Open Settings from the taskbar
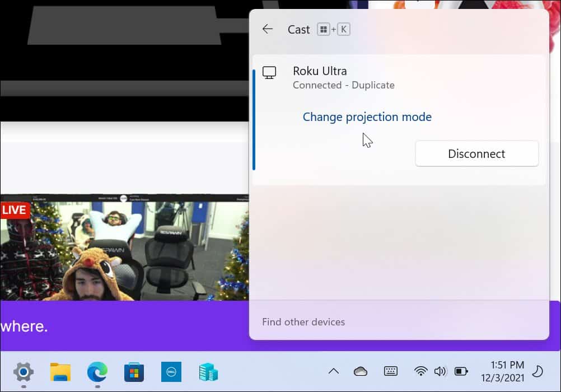The height and width of the screenshot is (392, 561). pyautogui.click(x=24, y=372)
